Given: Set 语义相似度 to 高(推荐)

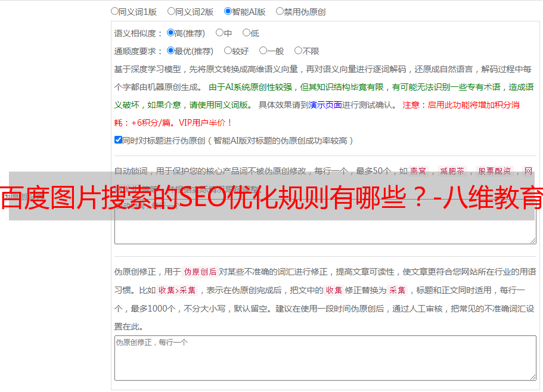Looking at the screenshot, I should point(170,33).
